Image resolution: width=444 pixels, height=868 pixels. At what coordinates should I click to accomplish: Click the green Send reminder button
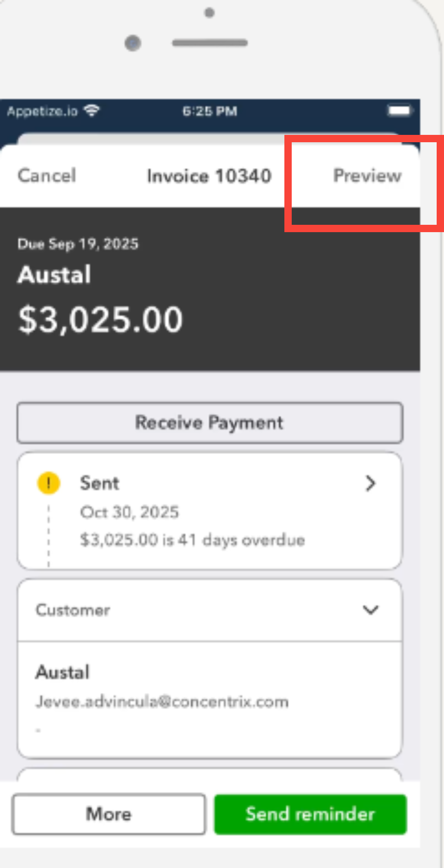(x=310, y=814)
